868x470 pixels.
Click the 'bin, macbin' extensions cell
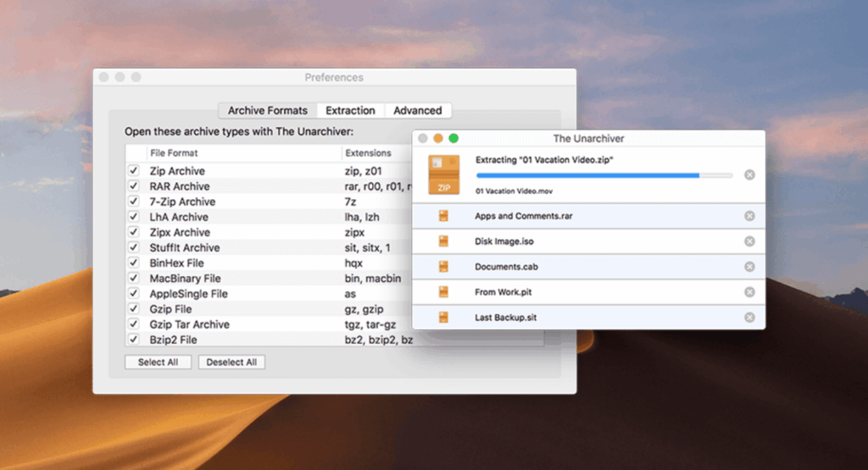point(373,279)
